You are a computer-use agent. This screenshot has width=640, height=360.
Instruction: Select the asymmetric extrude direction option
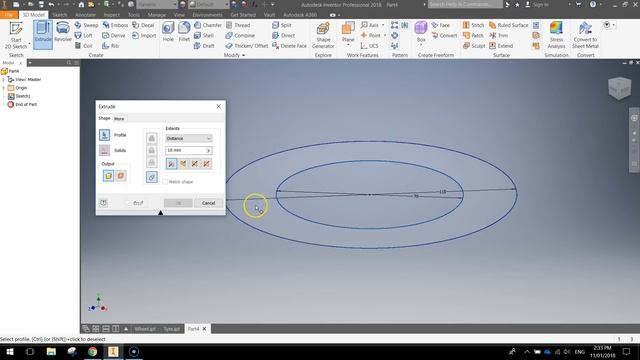[207, 164]
